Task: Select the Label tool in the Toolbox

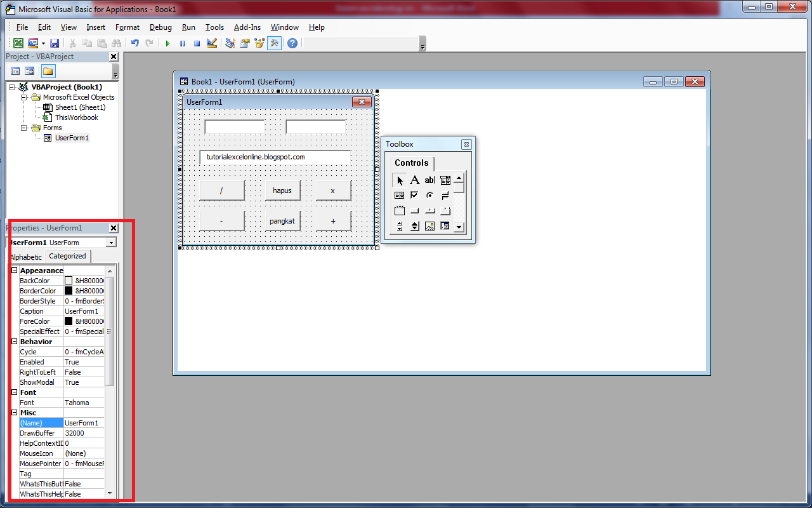Action: (414, 180)
